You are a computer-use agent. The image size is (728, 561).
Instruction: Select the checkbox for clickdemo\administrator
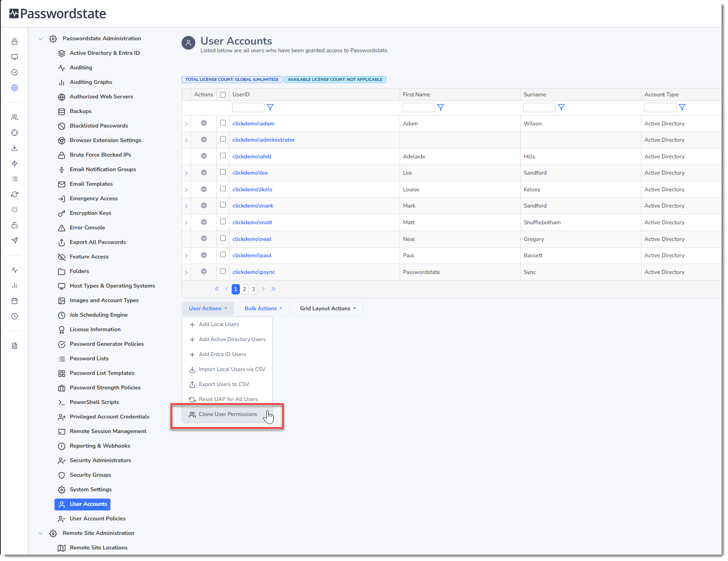click(x=223, y=139)
